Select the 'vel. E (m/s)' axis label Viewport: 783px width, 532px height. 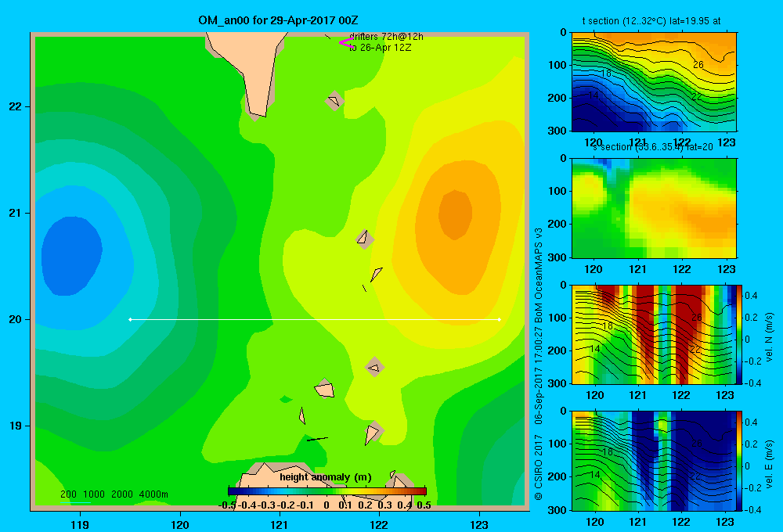click(x=769, y=464)
